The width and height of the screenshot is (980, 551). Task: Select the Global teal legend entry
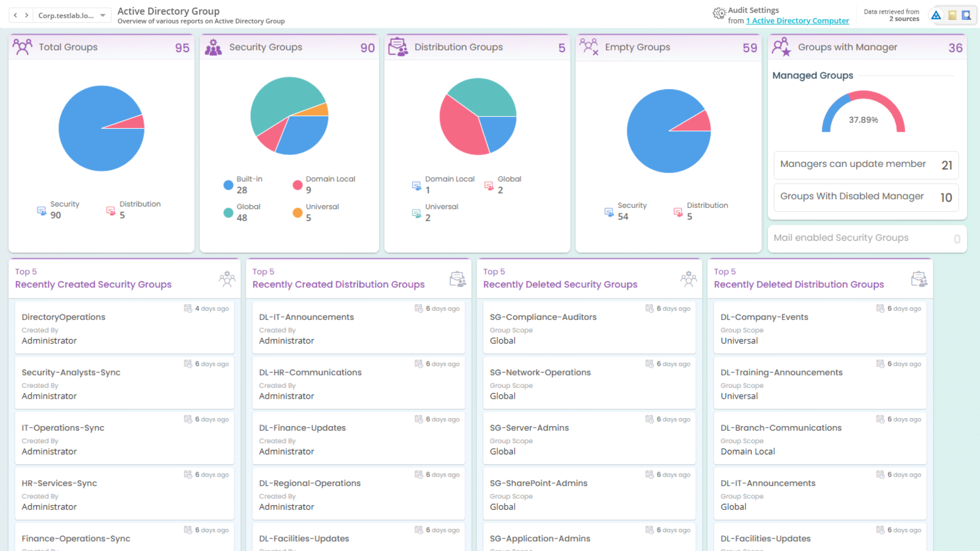[x=242, y=212]
